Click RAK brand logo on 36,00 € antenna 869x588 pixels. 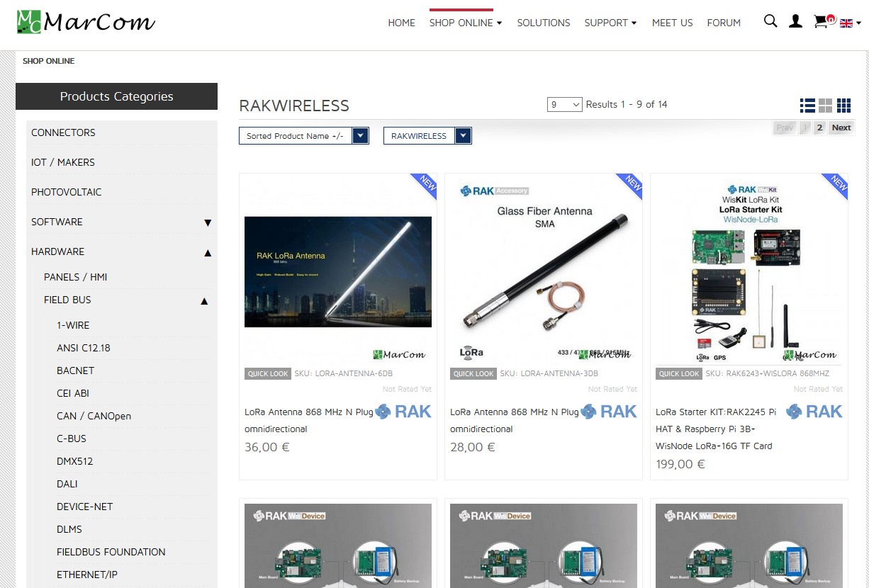403,412
